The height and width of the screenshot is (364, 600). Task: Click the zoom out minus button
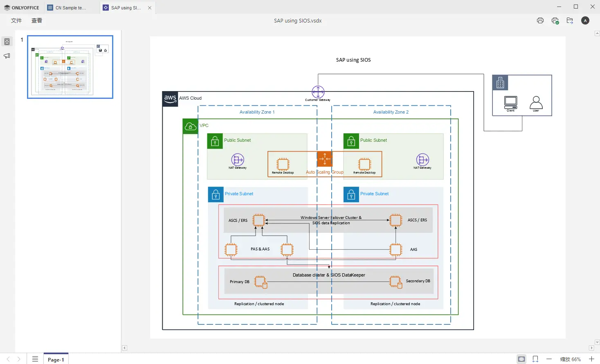(x=549, y=359)
